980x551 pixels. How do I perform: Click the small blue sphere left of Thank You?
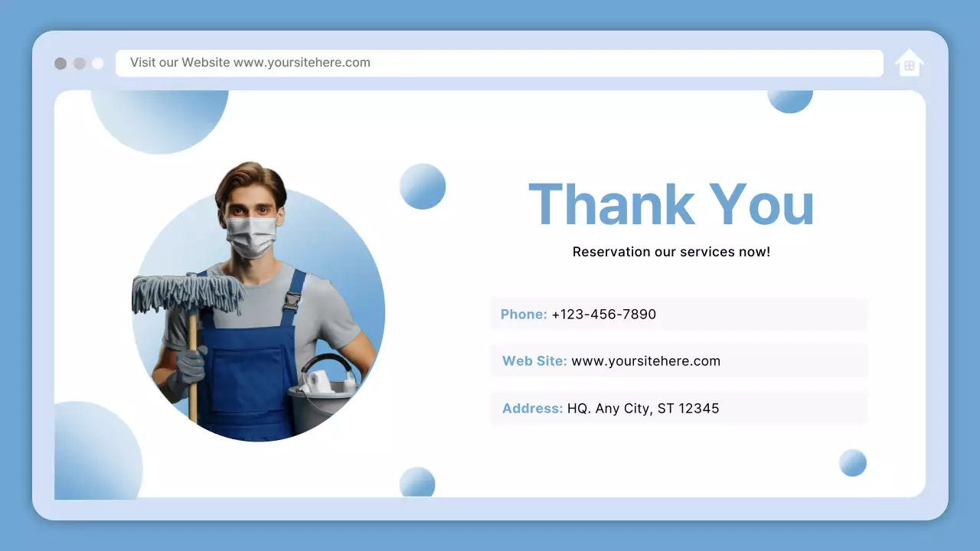[423, 186]
